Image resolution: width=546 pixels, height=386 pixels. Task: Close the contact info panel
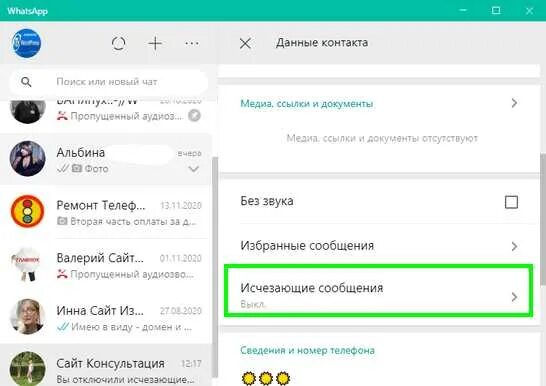tap(245, 44)
